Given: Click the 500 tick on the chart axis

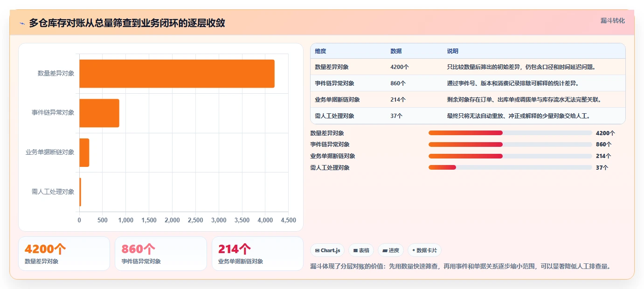Looking at the screenshot, I should (x=103, y=220).
